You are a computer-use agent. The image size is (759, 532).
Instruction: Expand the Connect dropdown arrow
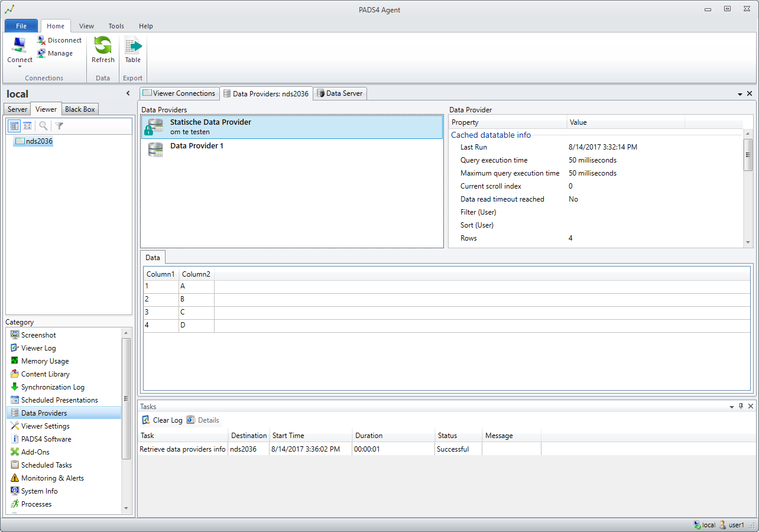(20, 67)
